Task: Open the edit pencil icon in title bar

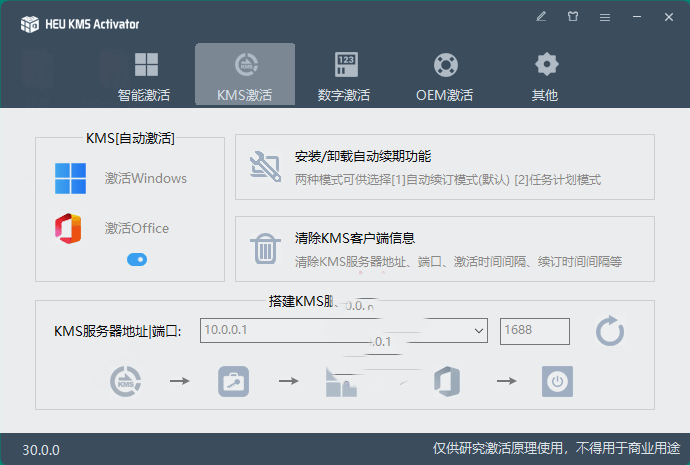Action: (541, 17)
